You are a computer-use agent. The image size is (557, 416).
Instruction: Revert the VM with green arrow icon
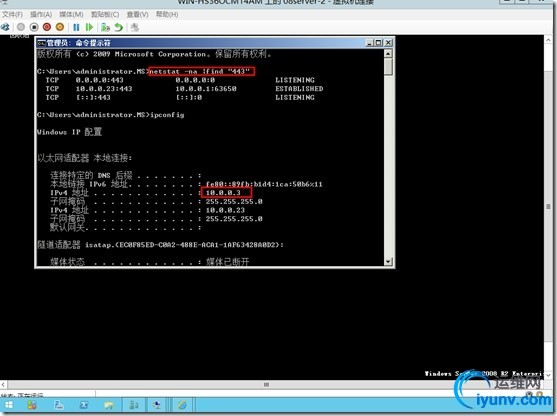(119, 27)
